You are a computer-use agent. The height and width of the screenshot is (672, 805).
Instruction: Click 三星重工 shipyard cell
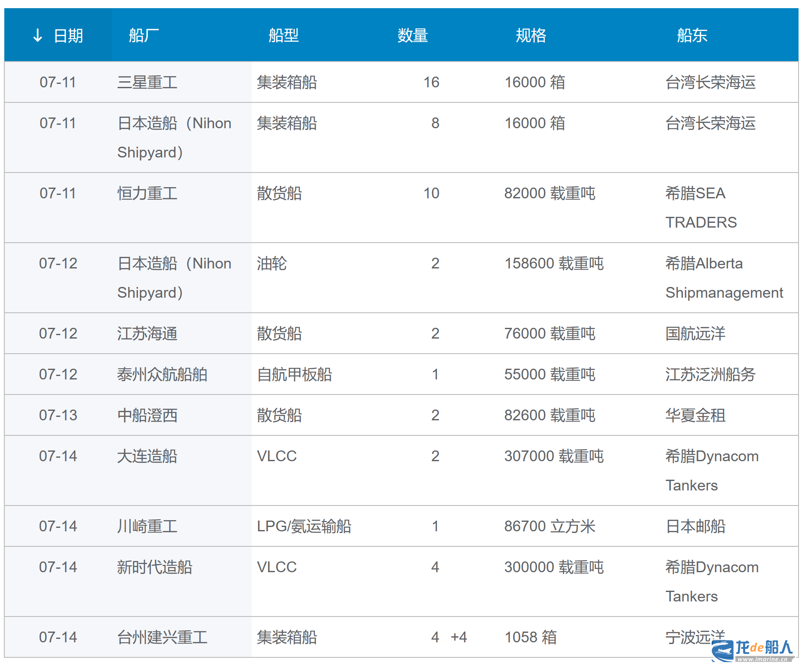pyautogui.click(x=147, y=82)
